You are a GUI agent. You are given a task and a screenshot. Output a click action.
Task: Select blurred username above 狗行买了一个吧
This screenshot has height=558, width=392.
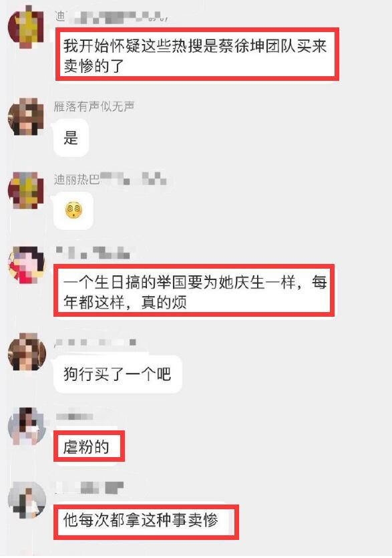[95, 342]
